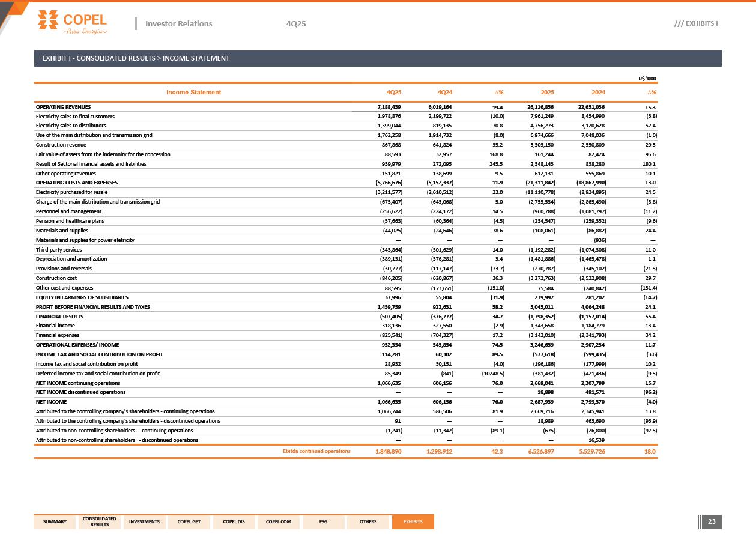This screenshot has width=756, height=534.
Task: Click the 4Q24 column header
Action: pos(444,93)
